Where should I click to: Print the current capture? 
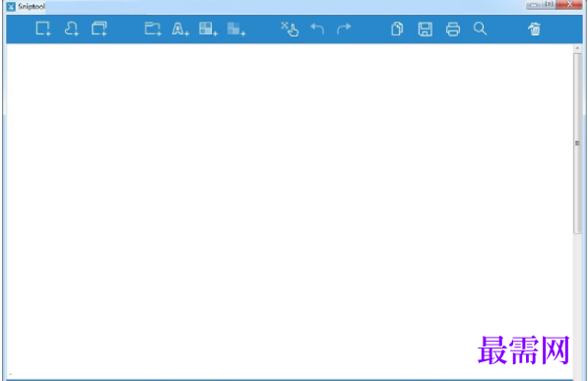[453, 29]
